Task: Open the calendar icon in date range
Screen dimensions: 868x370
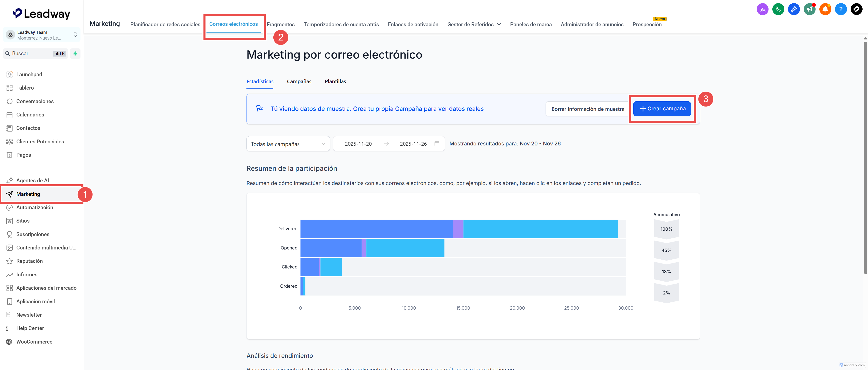Action: tap(437, 144)
